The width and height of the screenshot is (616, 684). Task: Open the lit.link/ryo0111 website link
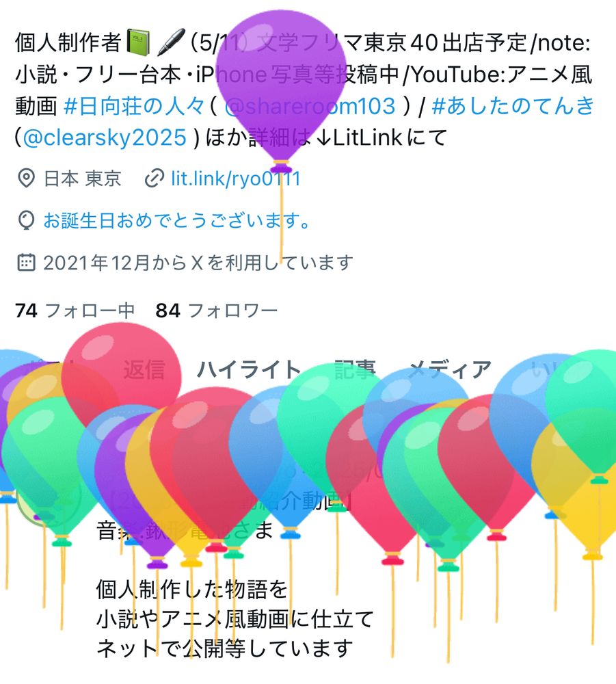[x=235, y=179]
